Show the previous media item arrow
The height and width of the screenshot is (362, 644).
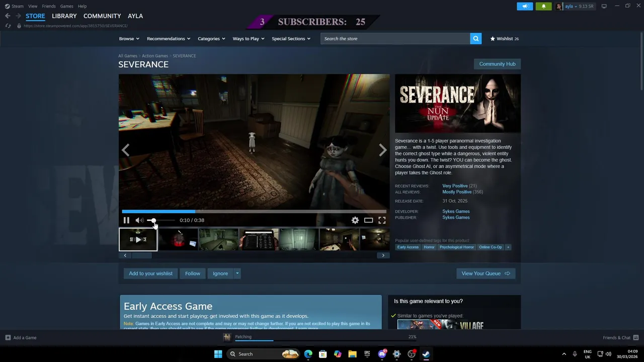(x=126, y=150)
